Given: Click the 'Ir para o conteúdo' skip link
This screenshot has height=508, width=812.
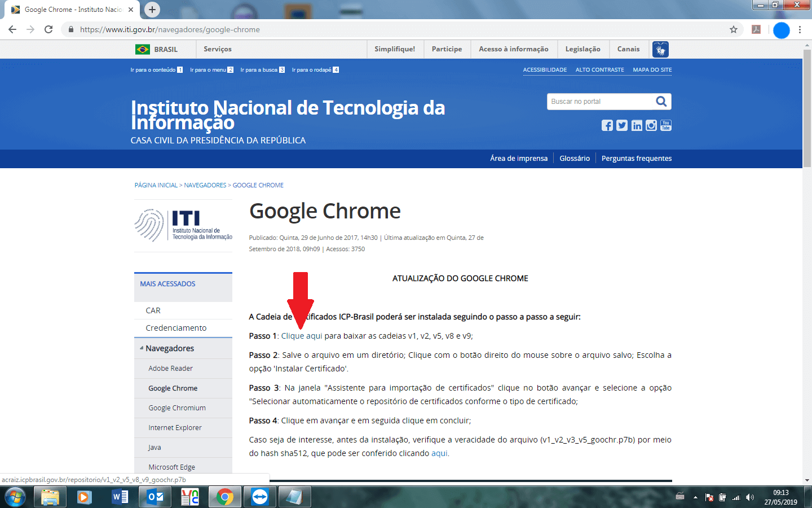Looking at the screenshot, I should click(x=157, y=70).
